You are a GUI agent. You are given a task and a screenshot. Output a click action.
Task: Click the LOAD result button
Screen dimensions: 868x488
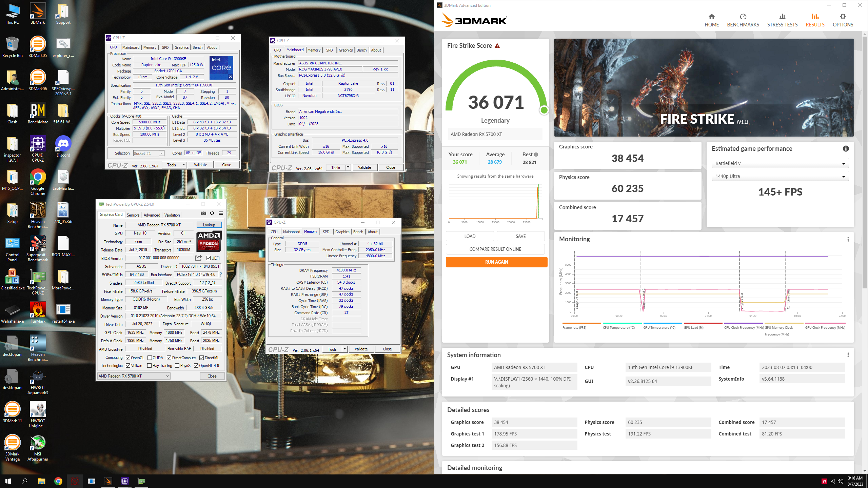click(470, 236)
